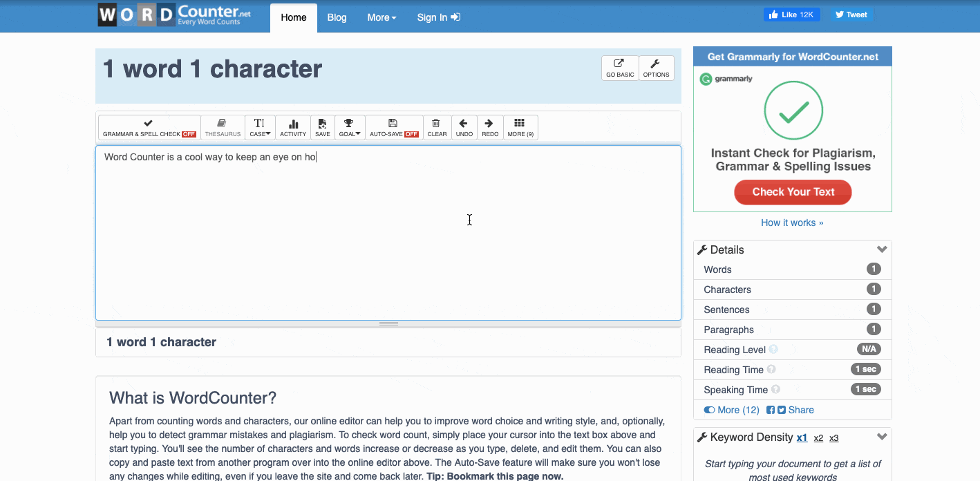Click the What is WordCounter? heading
The height and width of the screenshot is (481, 980).
click(x=193, y=398)
